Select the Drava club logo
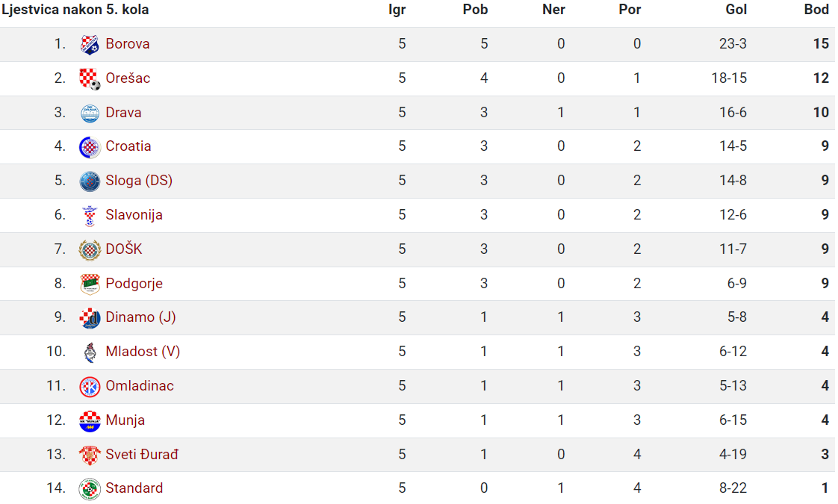The width and height of the screenshot is (838, 504). (x=89, y=113)
